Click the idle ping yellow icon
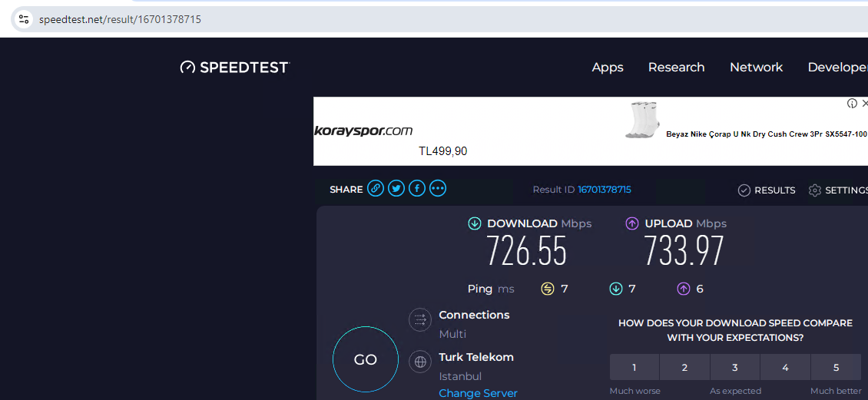Screen dimensions: 868x400 point(547,289)
